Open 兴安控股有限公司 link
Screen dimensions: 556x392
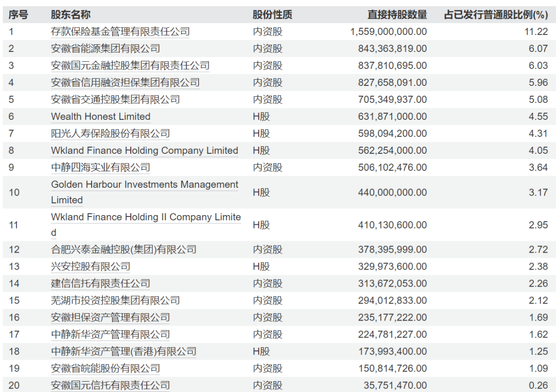click(91, 266)
